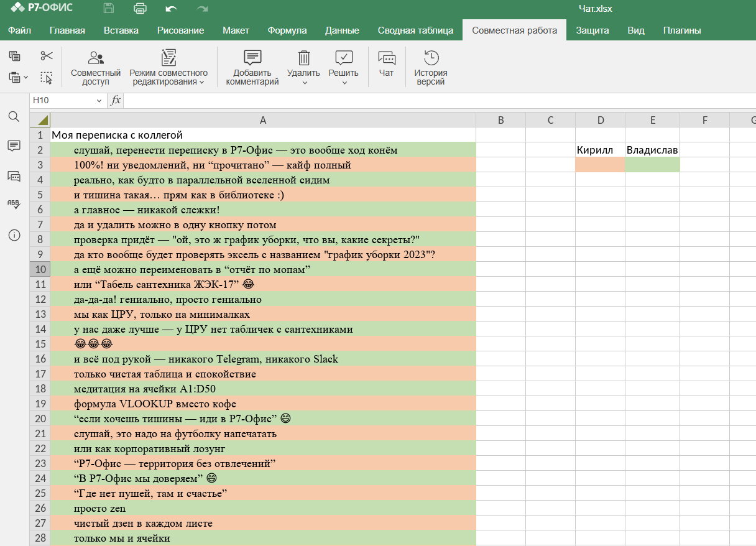Screen dimensions: 756x546
Task: Switch to the Макет tab
Action: coord(236,30)
